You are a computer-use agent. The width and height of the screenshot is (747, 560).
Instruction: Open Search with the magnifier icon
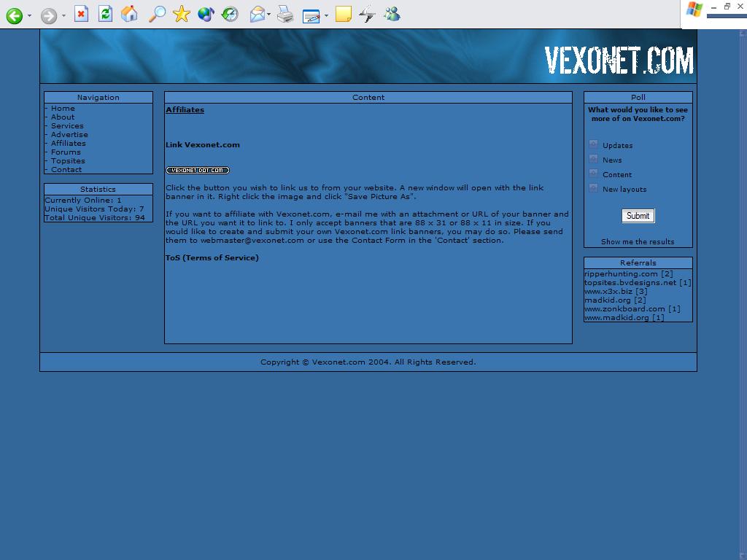pyautogui.click(x=157, y=14)
